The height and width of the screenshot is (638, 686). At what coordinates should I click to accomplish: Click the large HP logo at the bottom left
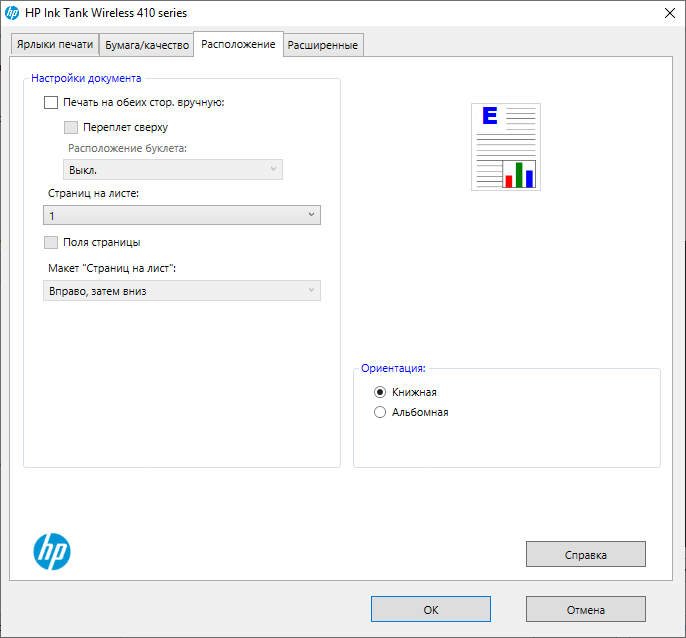[52, 551]
